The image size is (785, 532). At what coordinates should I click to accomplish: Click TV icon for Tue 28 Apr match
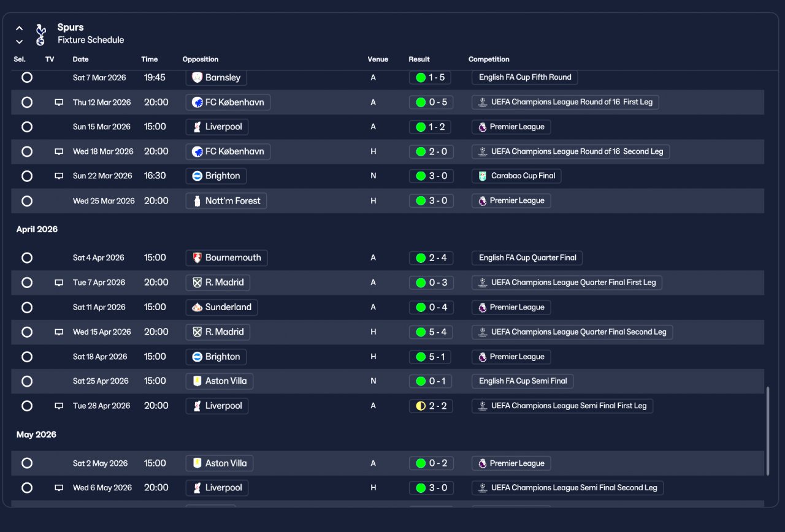[x=59, y=406]
